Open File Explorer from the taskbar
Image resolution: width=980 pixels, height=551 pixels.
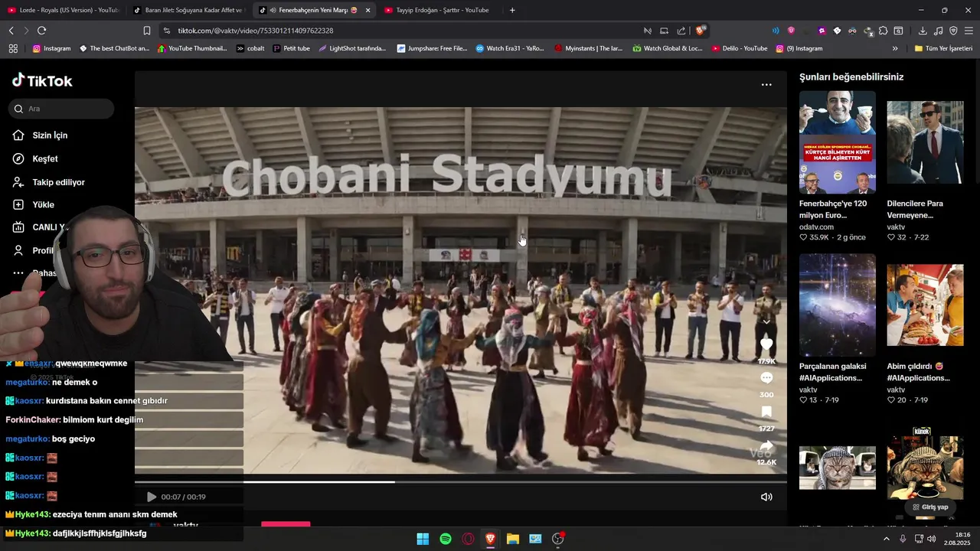pos(513,539)
